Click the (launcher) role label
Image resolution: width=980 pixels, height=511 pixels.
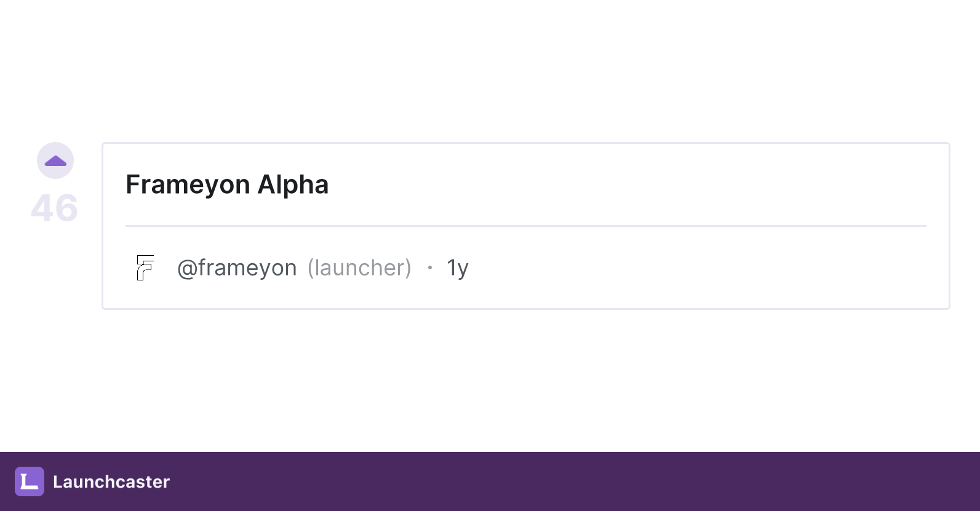359,267
